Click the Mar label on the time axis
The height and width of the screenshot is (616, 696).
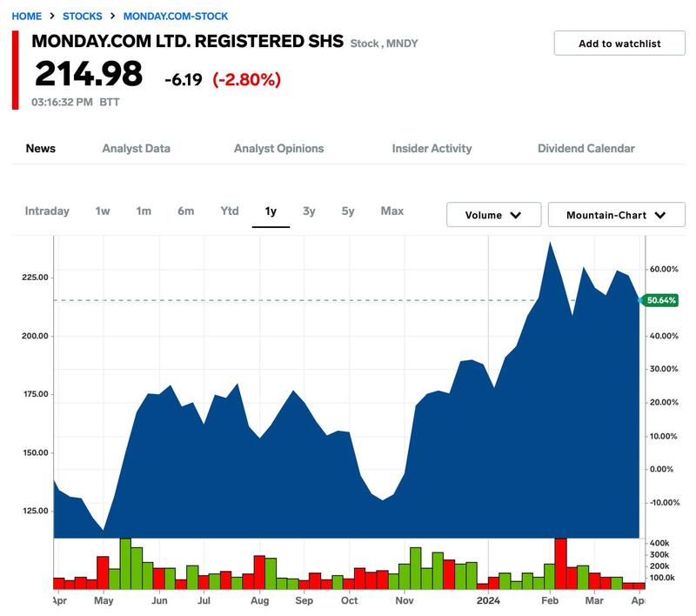click(x=594, y=600)
